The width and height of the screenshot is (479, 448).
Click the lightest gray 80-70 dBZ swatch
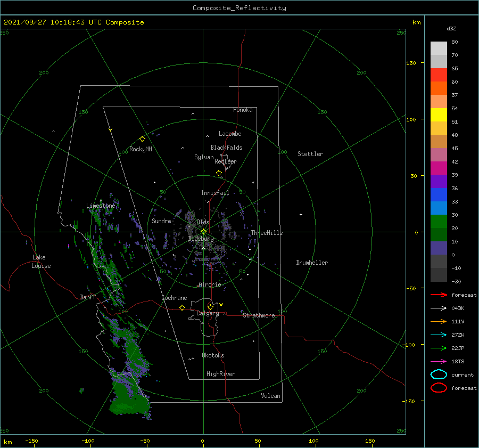(x=439, y=48)
